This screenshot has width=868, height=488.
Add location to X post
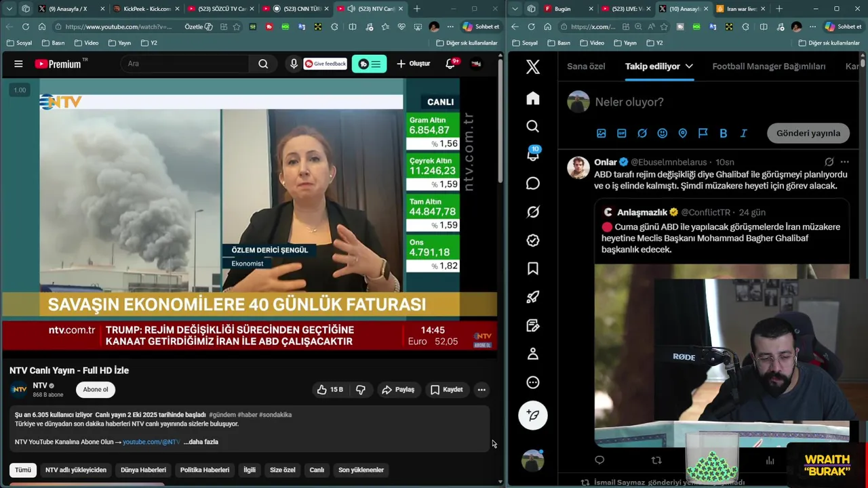[683, 134]
